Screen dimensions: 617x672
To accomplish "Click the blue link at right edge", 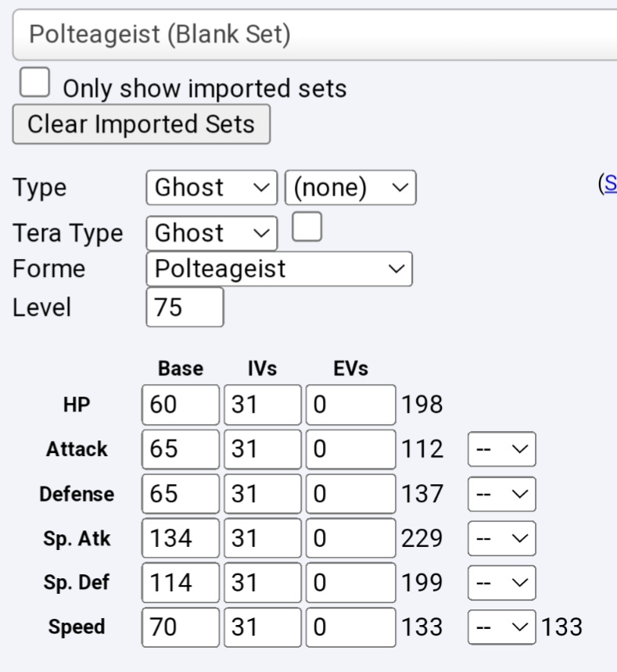I will click(608, 185).
